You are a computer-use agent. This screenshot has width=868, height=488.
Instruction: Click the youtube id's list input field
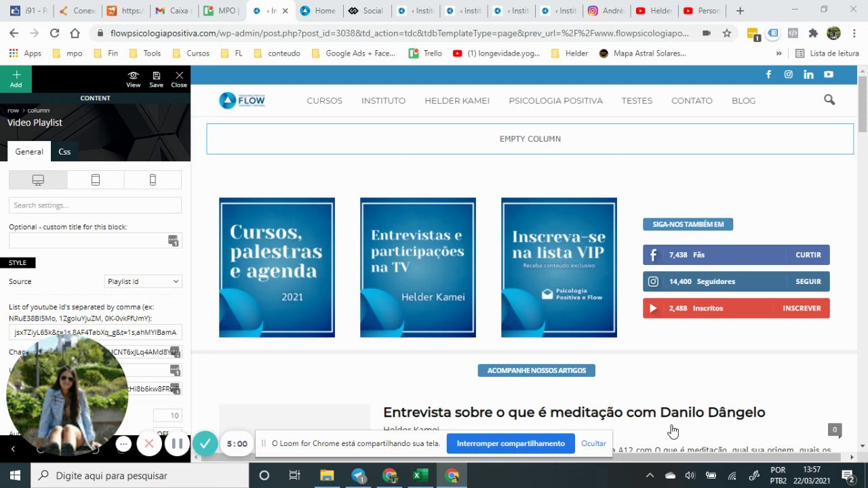[x=95, y=332]
